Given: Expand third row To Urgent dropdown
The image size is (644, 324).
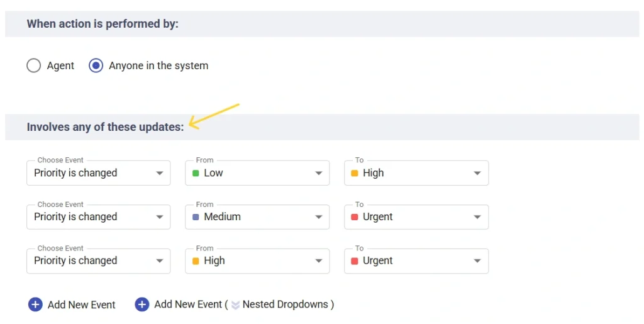Looking at the screenshot, I should pos(477,261).
